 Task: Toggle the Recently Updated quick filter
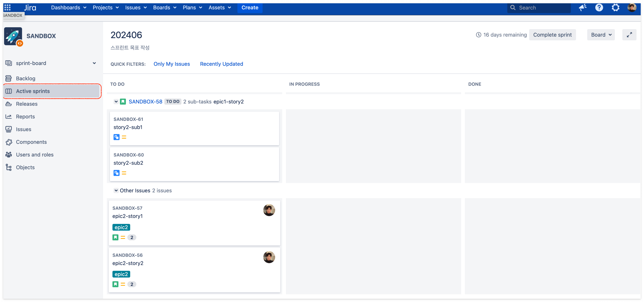221,64
